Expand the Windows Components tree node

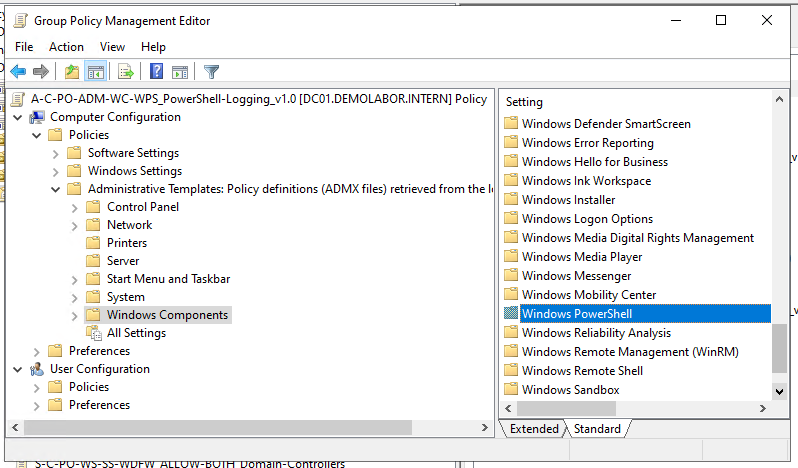[75, 315]
